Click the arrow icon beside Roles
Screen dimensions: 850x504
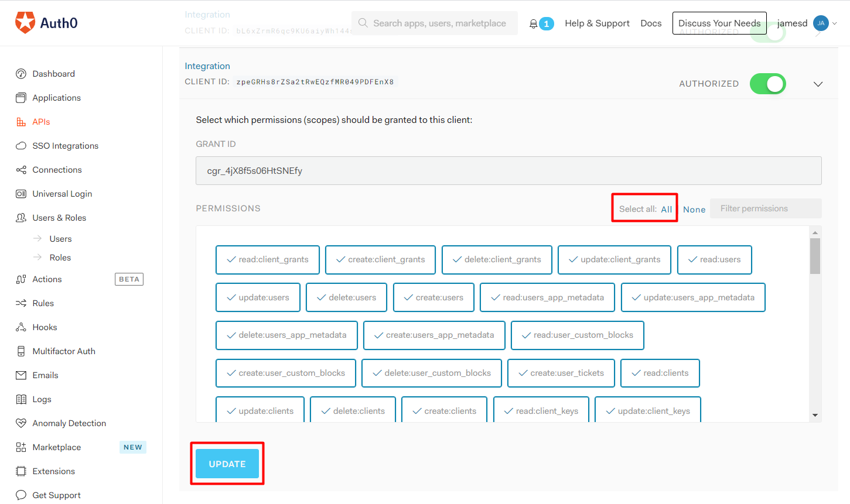(37, 258)
